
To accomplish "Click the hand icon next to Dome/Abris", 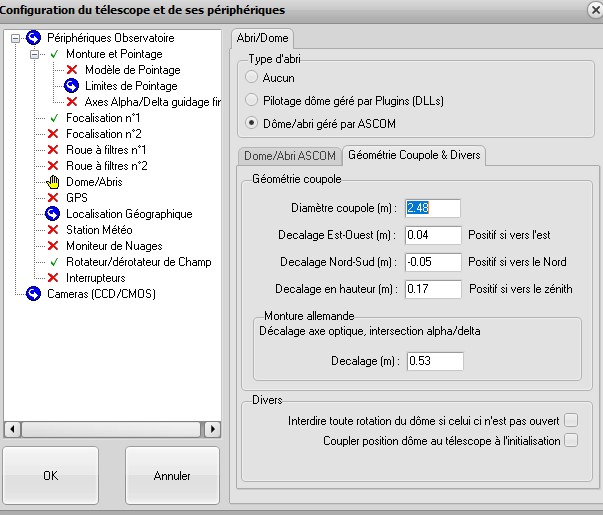I will coord(54,182).
